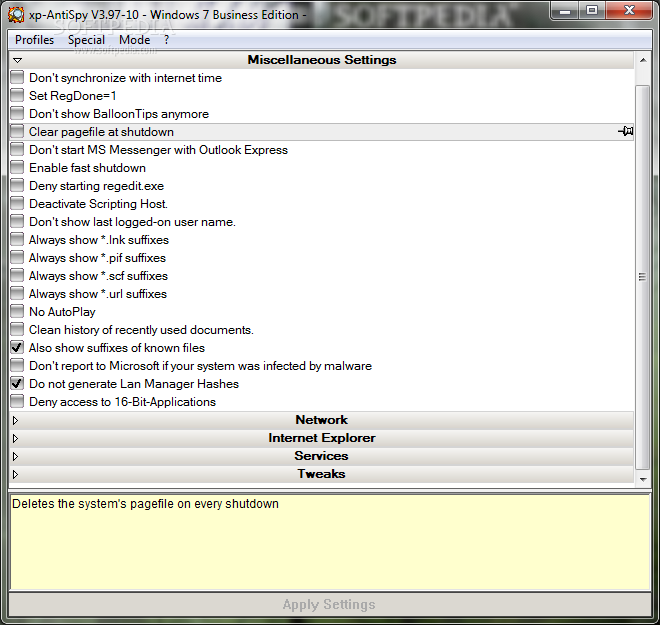Check Don't start MS Messenger with Outlook Express
660x625 pixels.
(x=17, y=149)
